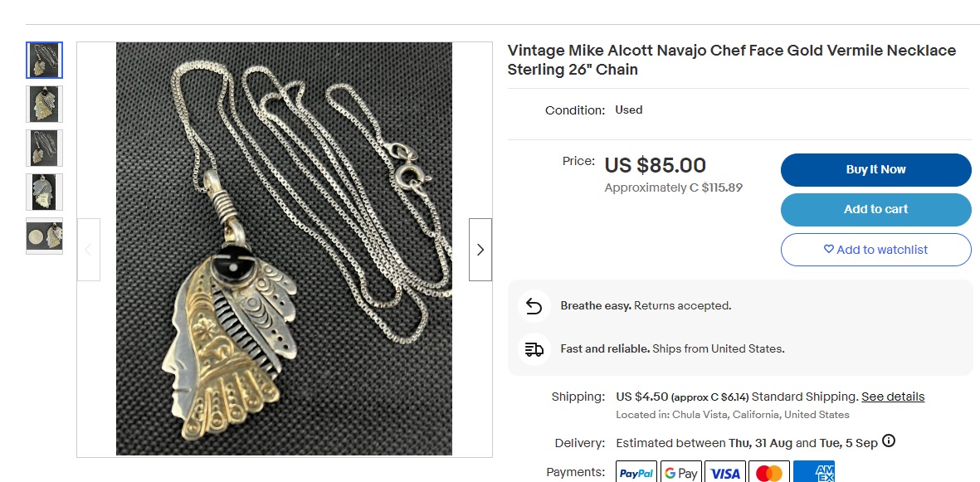The width and height of the screenshot is (980, 482).
Task: Select the third necklace thumbnail
Action: 44,148
